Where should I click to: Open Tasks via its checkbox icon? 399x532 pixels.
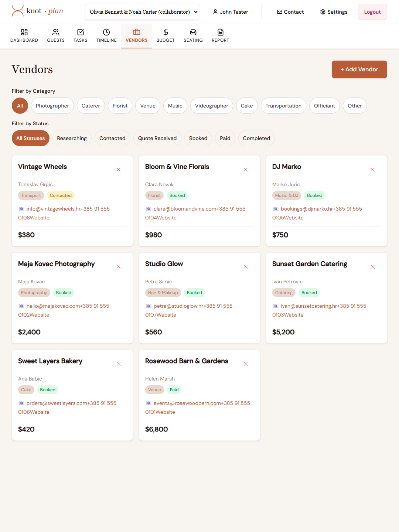[81, 32]
